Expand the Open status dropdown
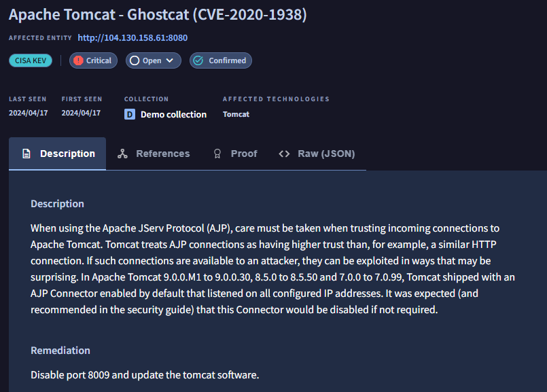Screen dimensions: 547x392 [153, 60]
